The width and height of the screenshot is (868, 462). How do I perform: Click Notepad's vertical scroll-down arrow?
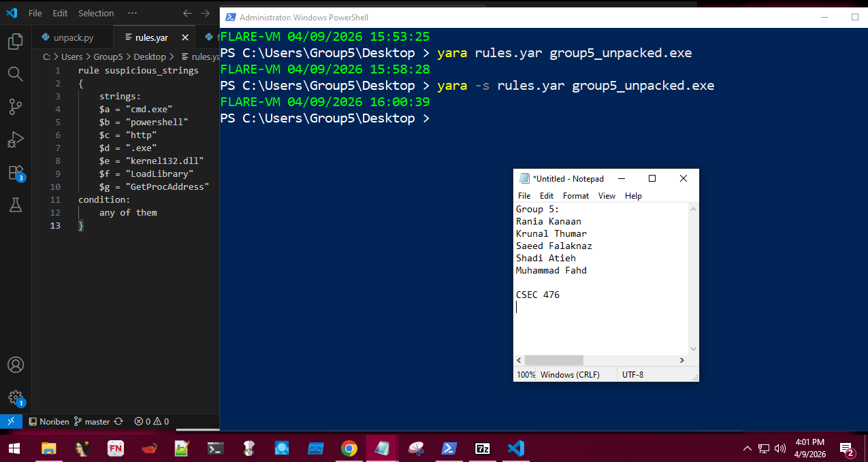pyautogui.click(x=693, y=348)
